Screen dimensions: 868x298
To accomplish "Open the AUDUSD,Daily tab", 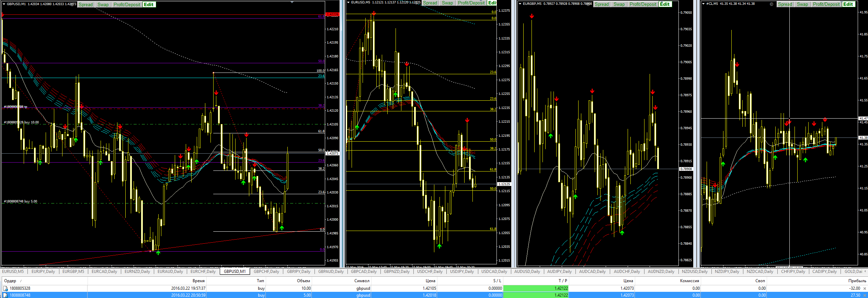I will pos(527,272).
